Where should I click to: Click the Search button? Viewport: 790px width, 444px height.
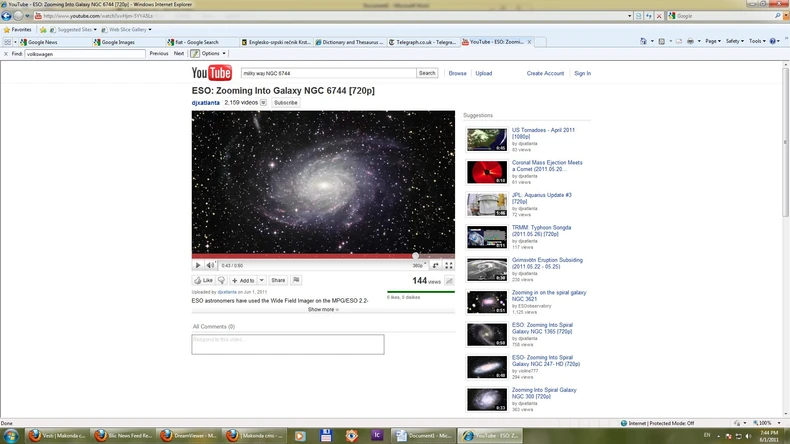[x=427, y=74]
